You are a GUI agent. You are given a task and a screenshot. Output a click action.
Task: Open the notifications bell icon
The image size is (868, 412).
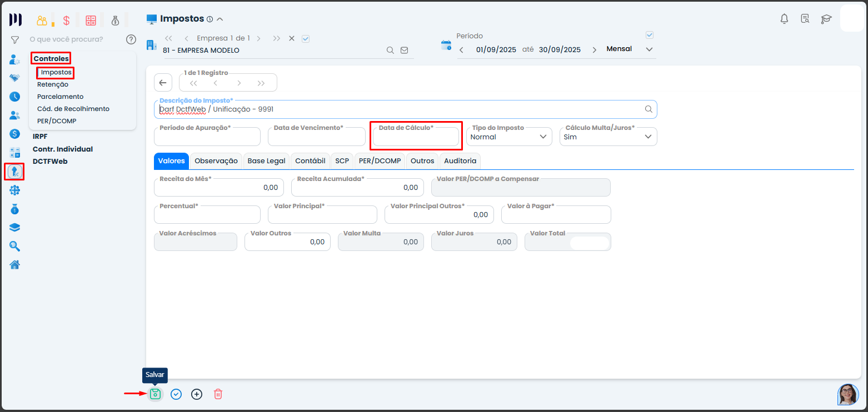784,19
